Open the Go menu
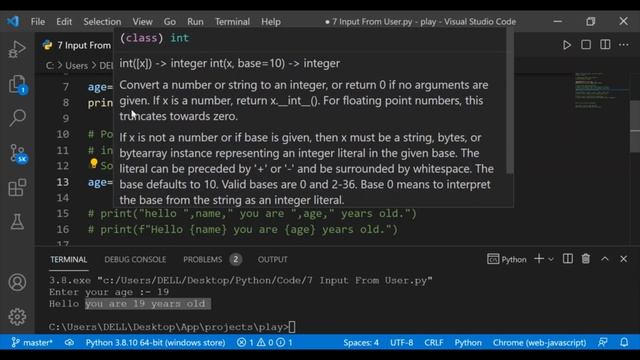 pyautogui.click(x=170, y=22)
